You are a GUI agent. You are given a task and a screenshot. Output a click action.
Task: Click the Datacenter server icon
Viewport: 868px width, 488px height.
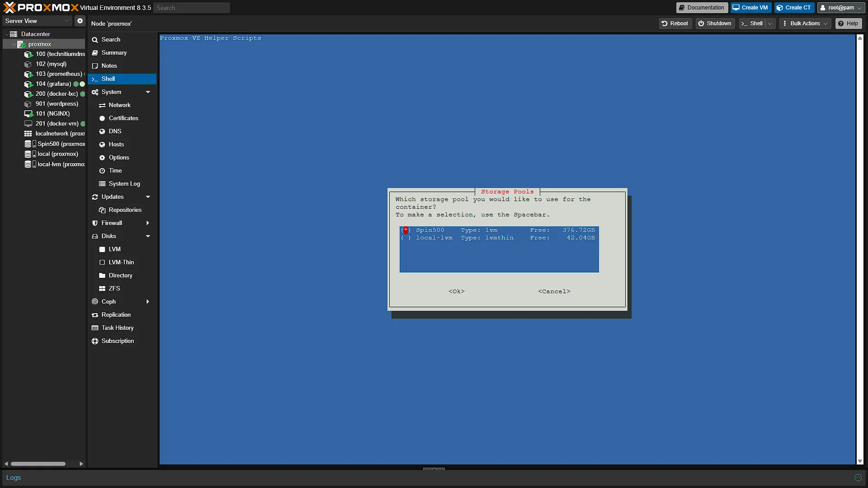(14, 34)
